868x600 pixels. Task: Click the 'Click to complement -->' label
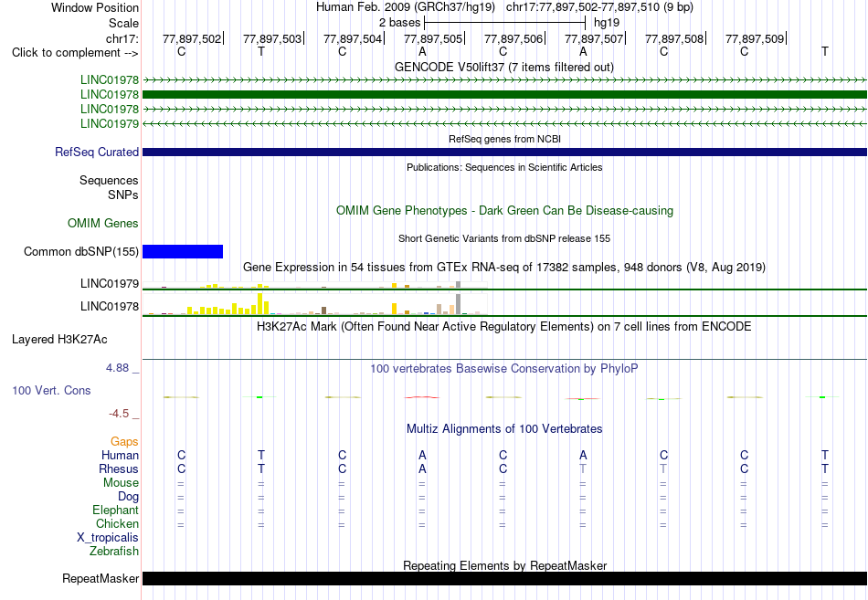[75, 53]
